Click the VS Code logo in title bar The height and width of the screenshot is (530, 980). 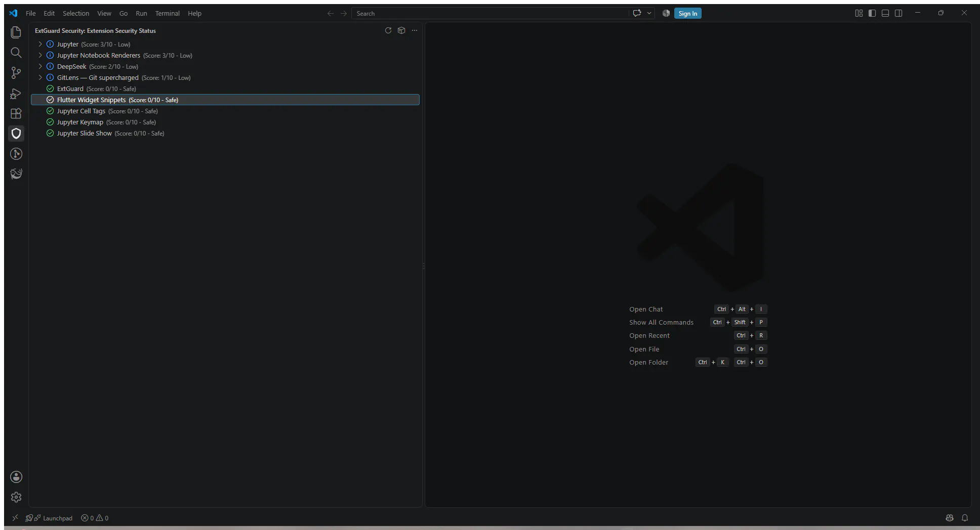pyautogui.click(x=14, y=13)
